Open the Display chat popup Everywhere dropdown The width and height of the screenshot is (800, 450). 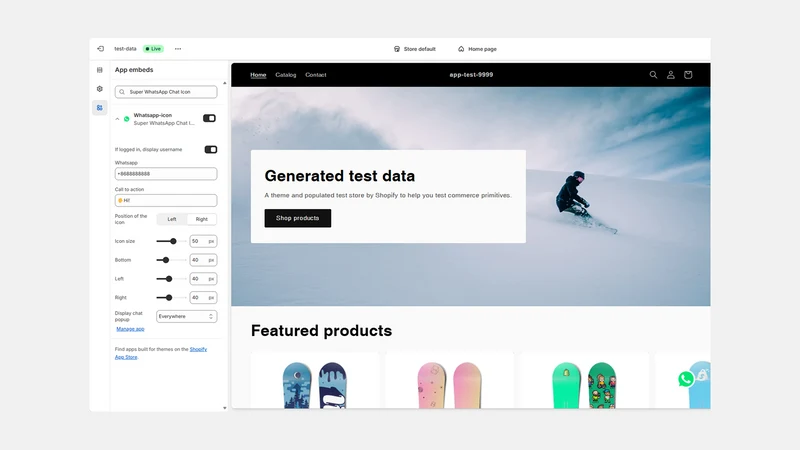pyautogui.click(x=186, y=316)
